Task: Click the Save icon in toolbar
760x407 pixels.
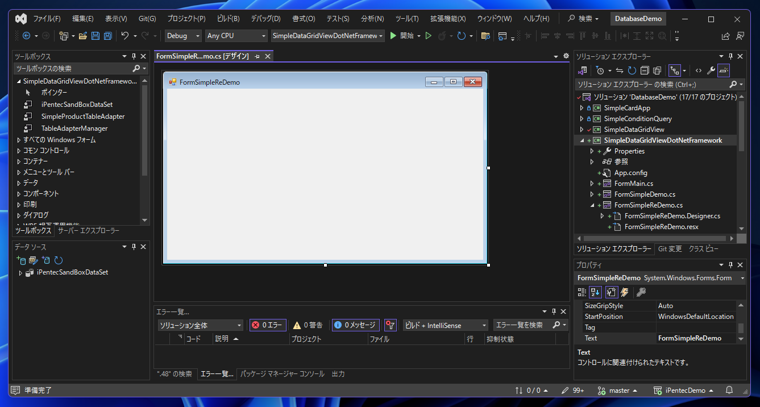Action: click(95, 36)
